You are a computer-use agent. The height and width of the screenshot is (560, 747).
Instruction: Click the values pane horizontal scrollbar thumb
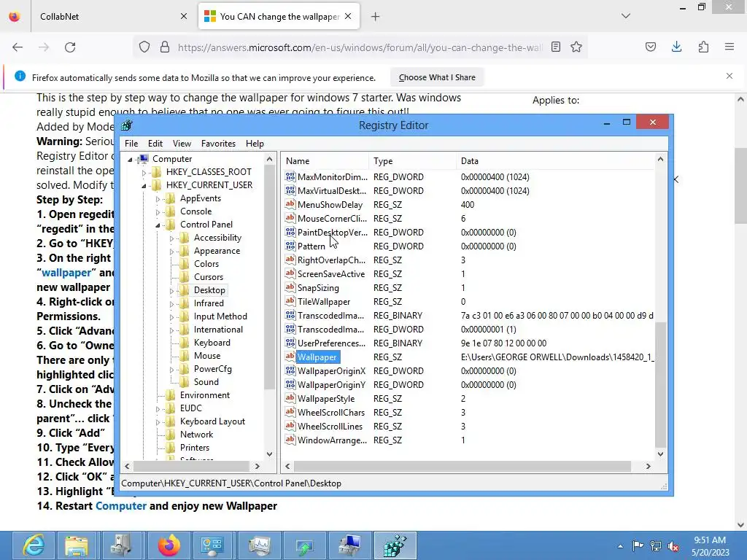[x=462, y=466]
